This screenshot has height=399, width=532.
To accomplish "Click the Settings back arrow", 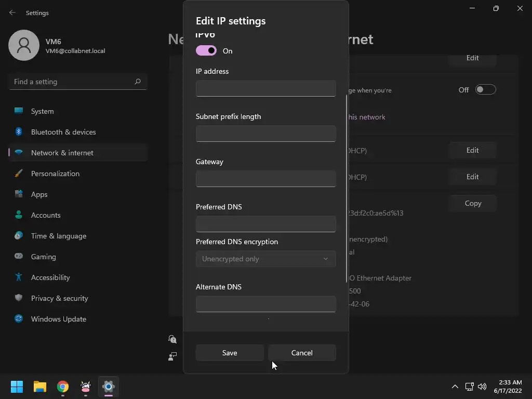I will pyautogui.click(x=12, y=12).
